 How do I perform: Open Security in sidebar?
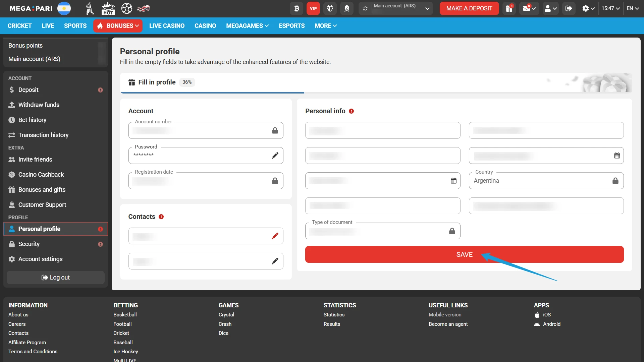(x=56, y=244)
